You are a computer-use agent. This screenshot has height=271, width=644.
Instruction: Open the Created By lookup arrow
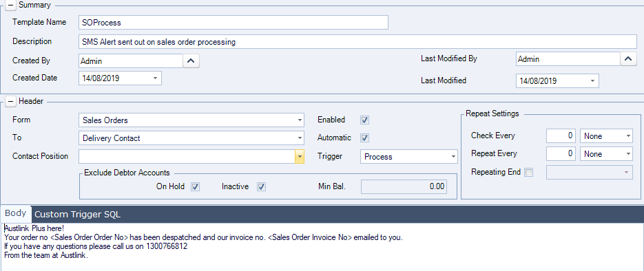click(191, 61)
